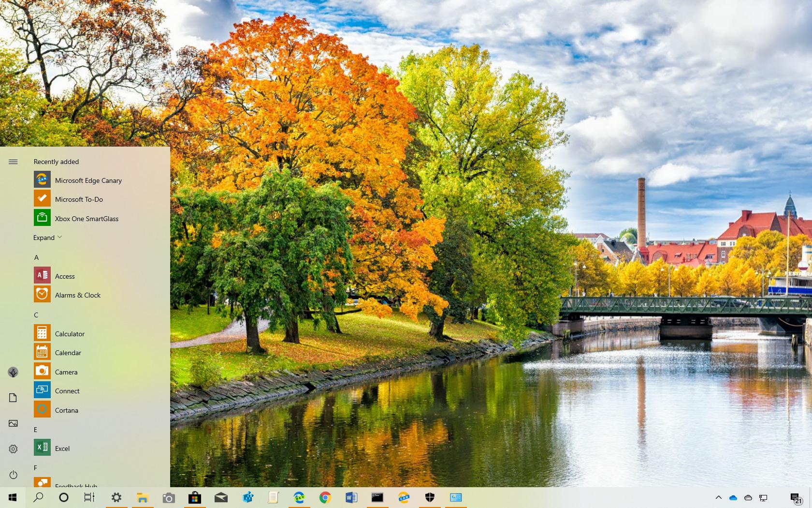
Task: Open Windows Security from the taskbar
Action: pos(429,497)
